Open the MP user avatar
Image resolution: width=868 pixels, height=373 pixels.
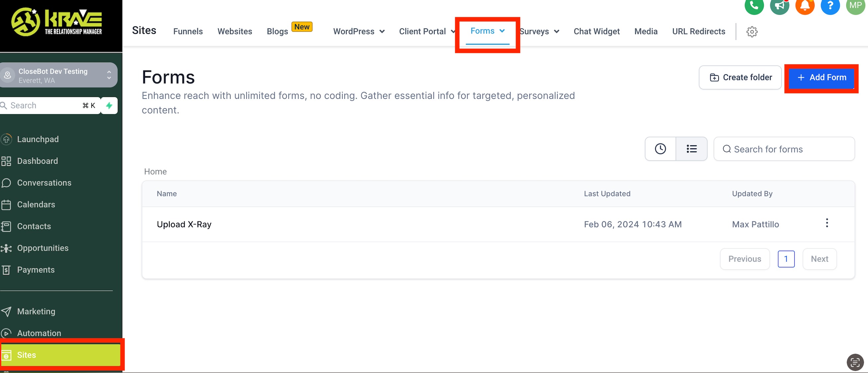tap(855, 6)
